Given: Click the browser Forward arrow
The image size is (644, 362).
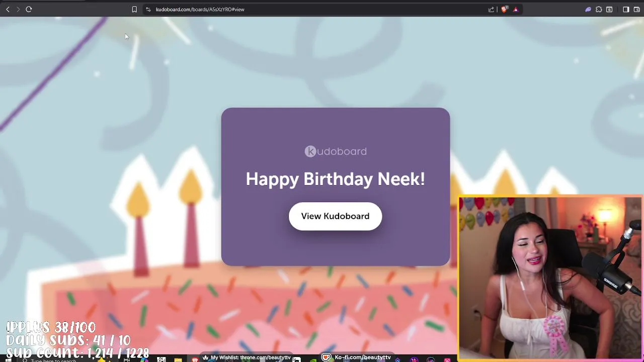Looking at the screenshot, I should pos(18,9).
